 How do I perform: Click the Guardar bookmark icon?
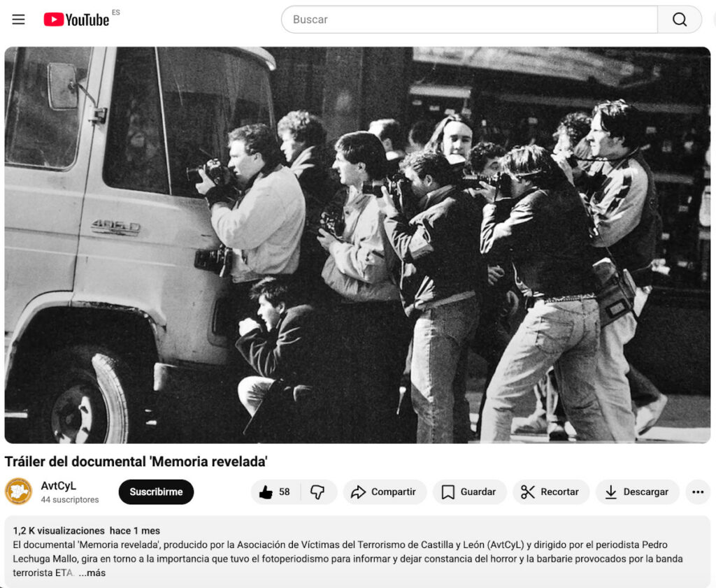coord(448,492)
